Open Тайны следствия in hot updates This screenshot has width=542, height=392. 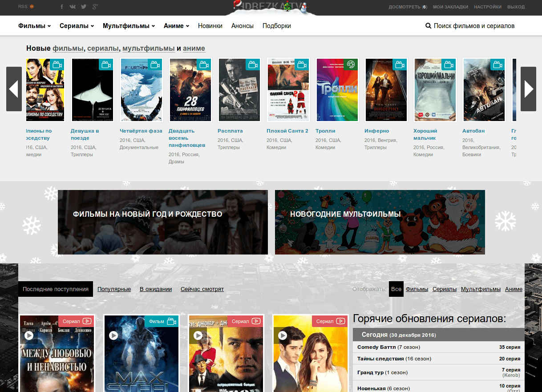click(380, 359)
